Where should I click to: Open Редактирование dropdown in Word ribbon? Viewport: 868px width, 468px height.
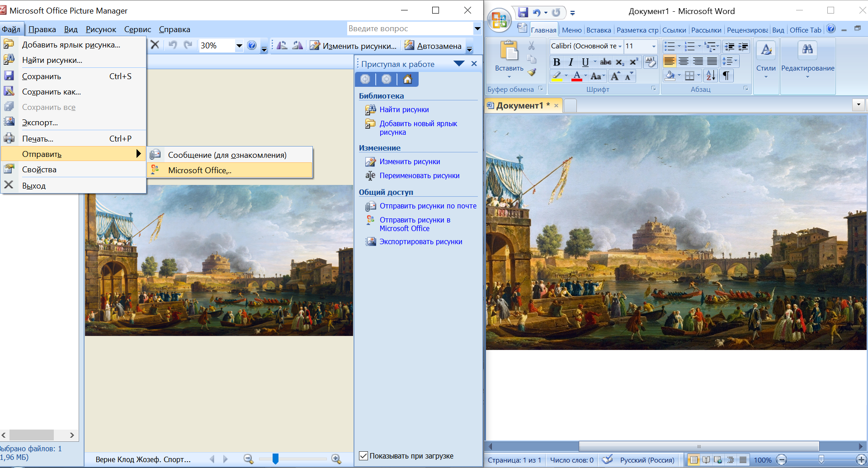point(808,66)
